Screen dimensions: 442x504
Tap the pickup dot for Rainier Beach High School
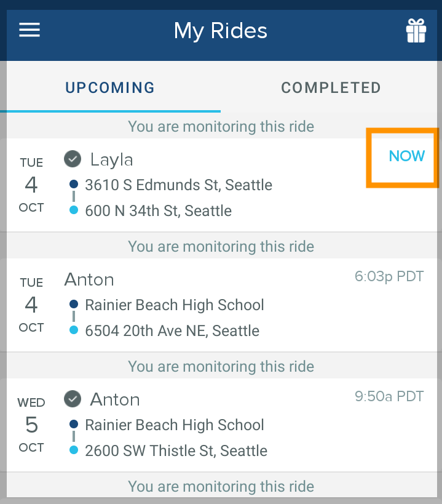click(74, 305)
